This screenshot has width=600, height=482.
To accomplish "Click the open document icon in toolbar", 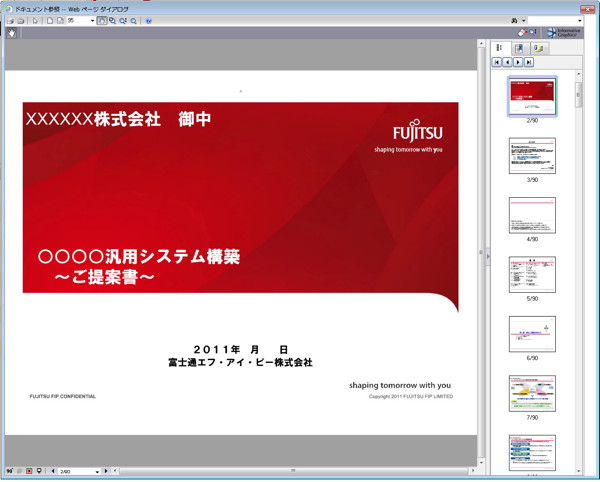I will (10, 21).
